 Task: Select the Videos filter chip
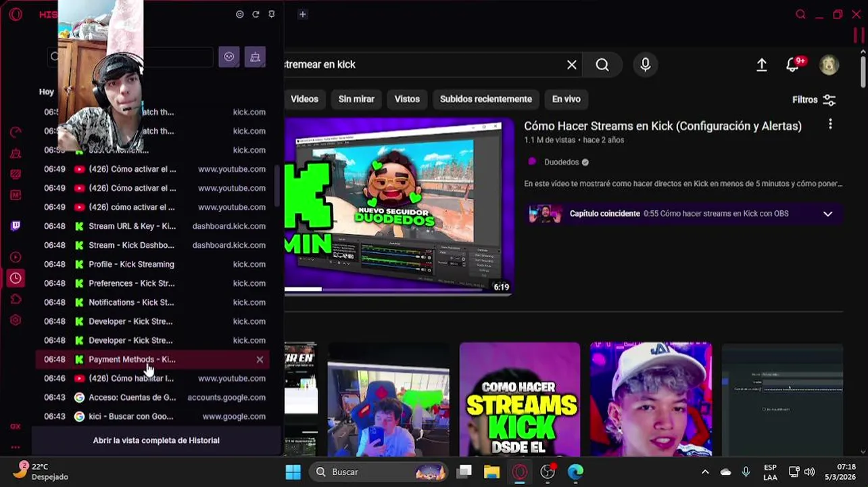[304, 99]
